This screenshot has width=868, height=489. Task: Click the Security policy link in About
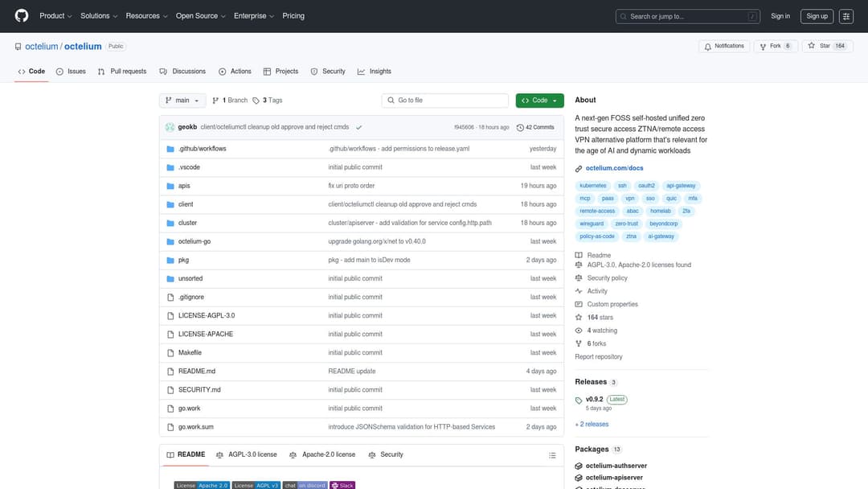click(608, 278)
